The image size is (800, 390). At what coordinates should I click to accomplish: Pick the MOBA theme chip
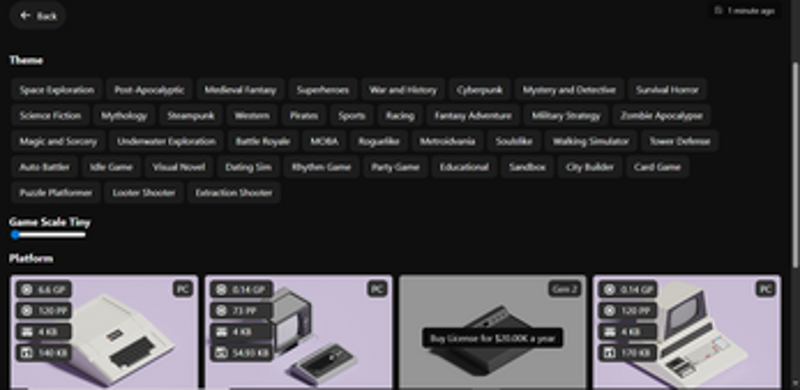pos(324,141)
